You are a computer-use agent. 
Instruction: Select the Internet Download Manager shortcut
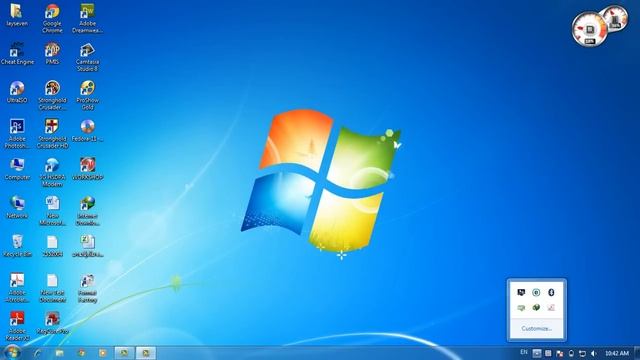point(87,211)
